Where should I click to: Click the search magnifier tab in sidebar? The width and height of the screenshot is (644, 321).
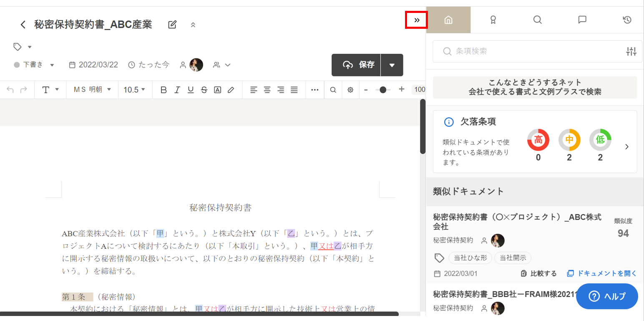coord(537,20)
